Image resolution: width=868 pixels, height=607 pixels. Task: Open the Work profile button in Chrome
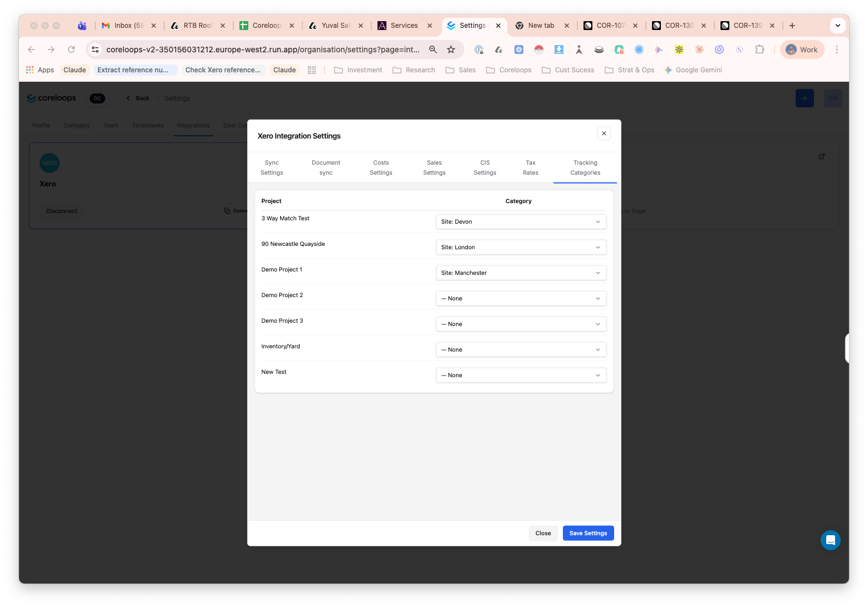[x=802, y=50]
